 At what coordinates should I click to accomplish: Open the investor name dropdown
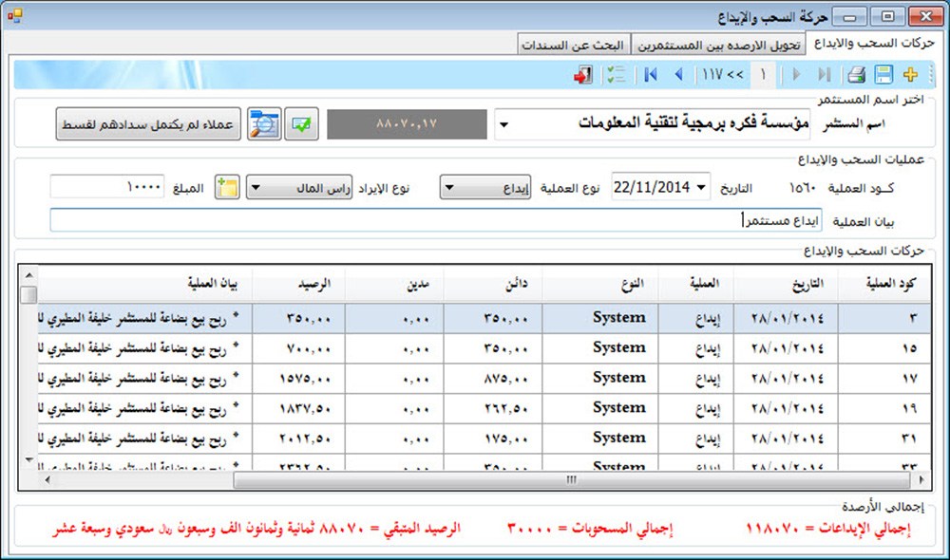tap(503, 125)
